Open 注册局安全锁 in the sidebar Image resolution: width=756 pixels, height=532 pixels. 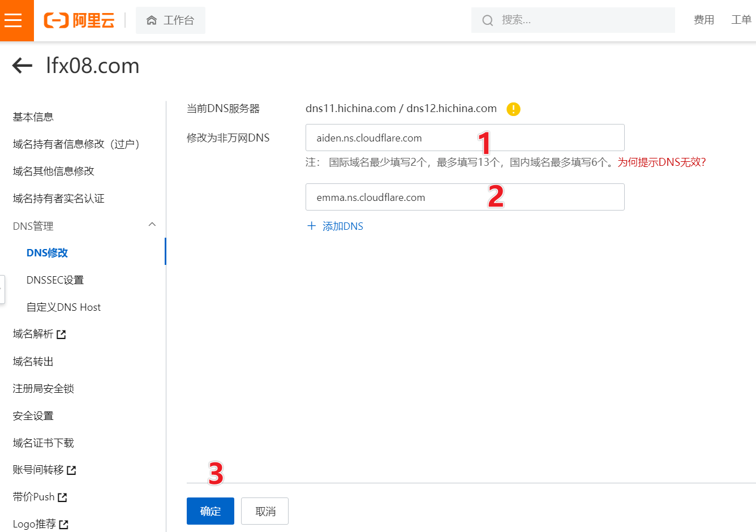point(44,389)
